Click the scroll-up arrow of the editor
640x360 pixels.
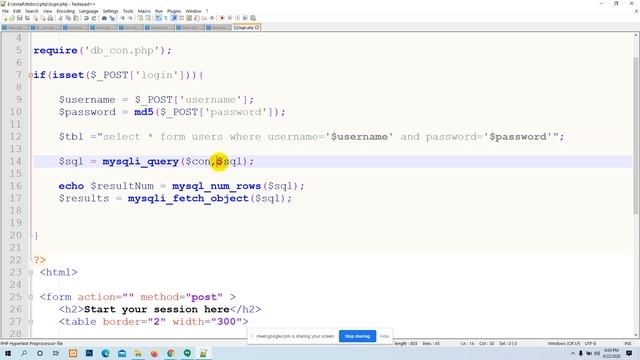pyautogui.click(x=636, y=36)
